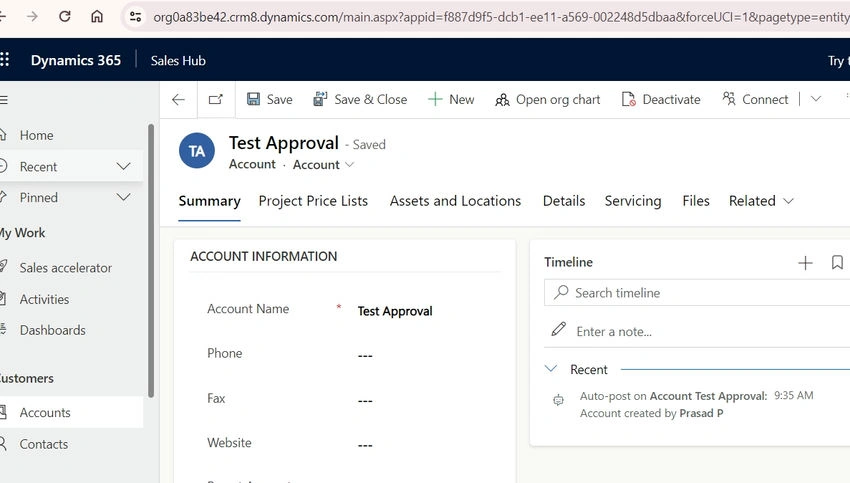Click the Save button label
Viewport: 850px width, 483px height.
[279, 99]
